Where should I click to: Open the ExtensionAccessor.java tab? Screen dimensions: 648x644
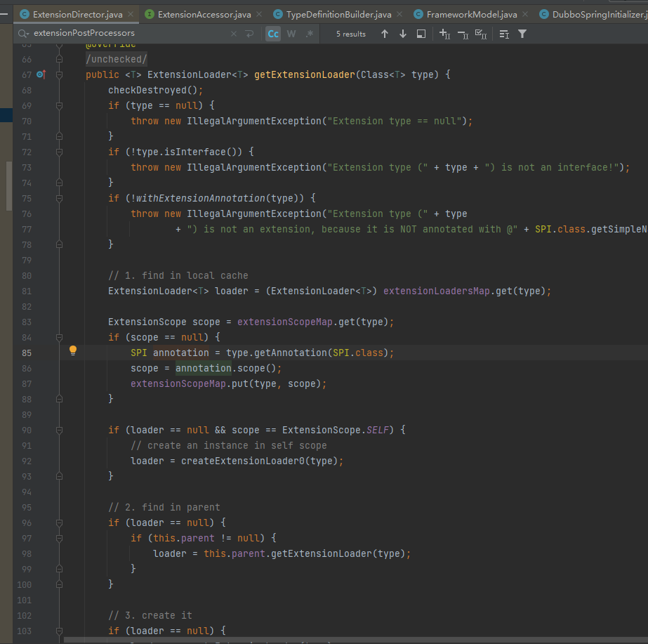(x=204, y=15)
